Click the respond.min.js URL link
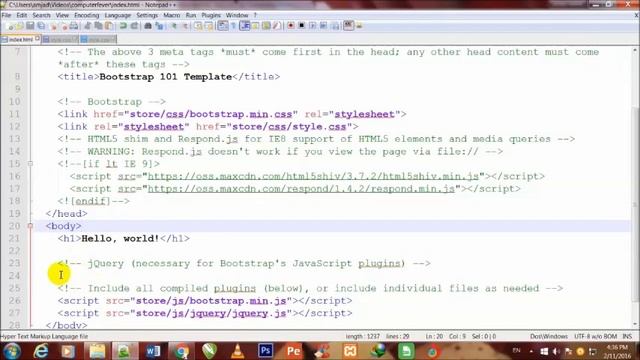This screenshot has width=640, height=360. [301, 189]
